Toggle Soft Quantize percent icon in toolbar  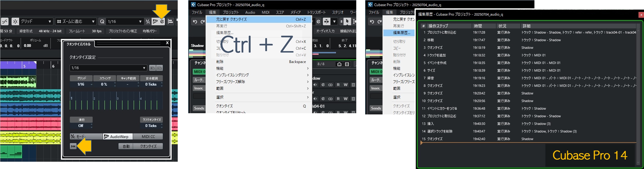148,22
